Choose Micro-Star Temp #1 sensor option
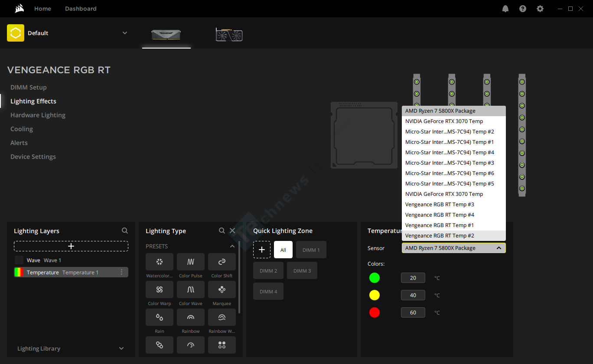 pyautogui.click(x=454, y=142)
